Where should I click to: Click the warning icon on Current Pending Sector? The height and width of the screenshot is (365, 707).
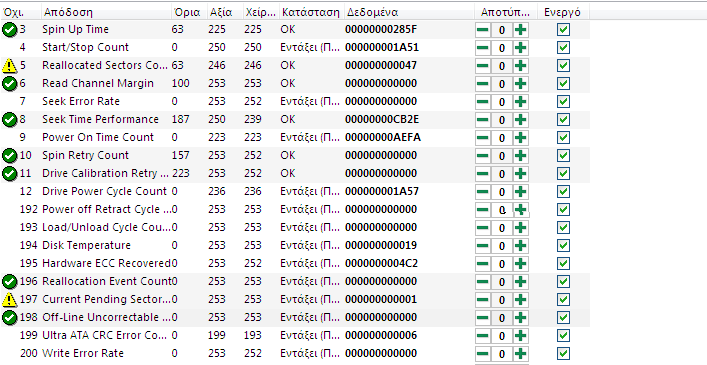click(9, 300)
